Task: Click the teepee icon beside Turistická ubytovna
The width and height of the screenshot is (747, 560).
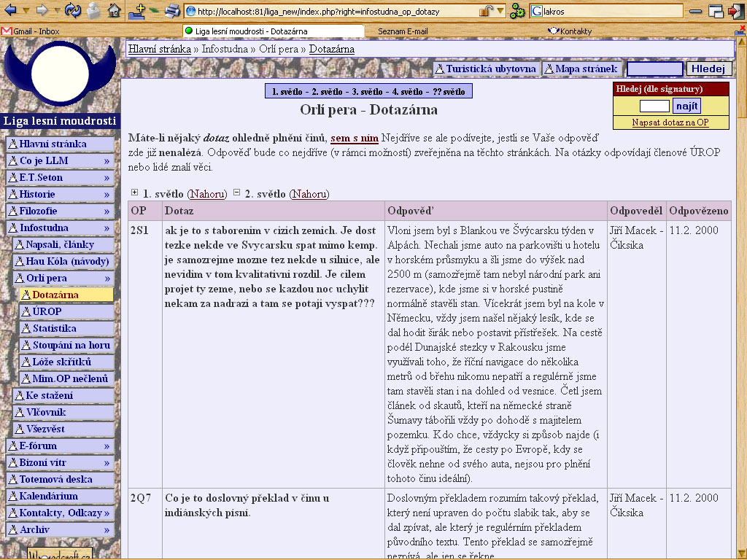Action: 440,69
